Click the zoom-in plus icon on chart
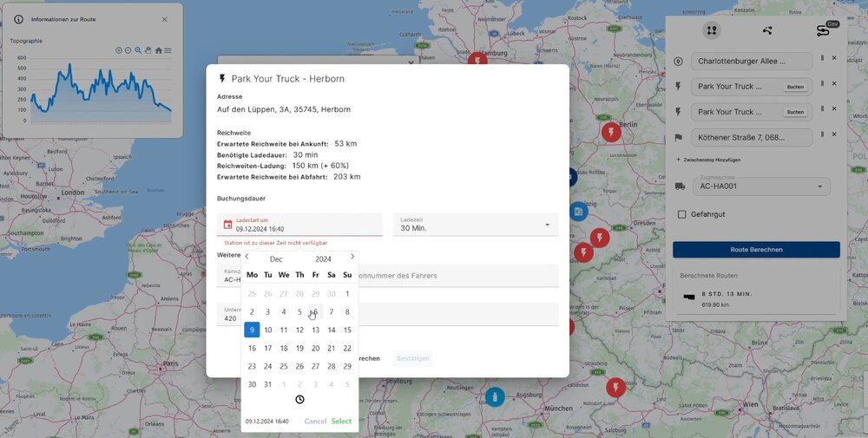This screenshot has height=438, width=868. 119,50
